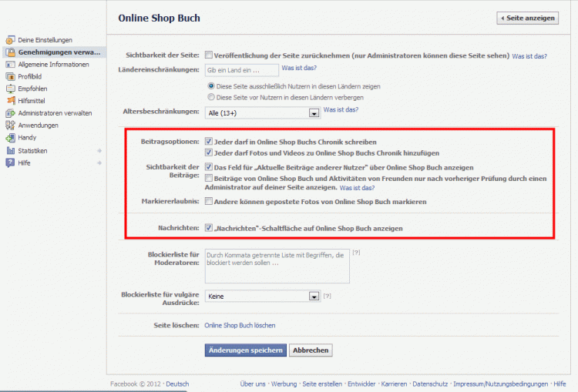Image resolution: width=578 pixels, height=392 pixels.
Task: Click the Hilfsmittel icon in sidebar
Action: coord(10,101)
